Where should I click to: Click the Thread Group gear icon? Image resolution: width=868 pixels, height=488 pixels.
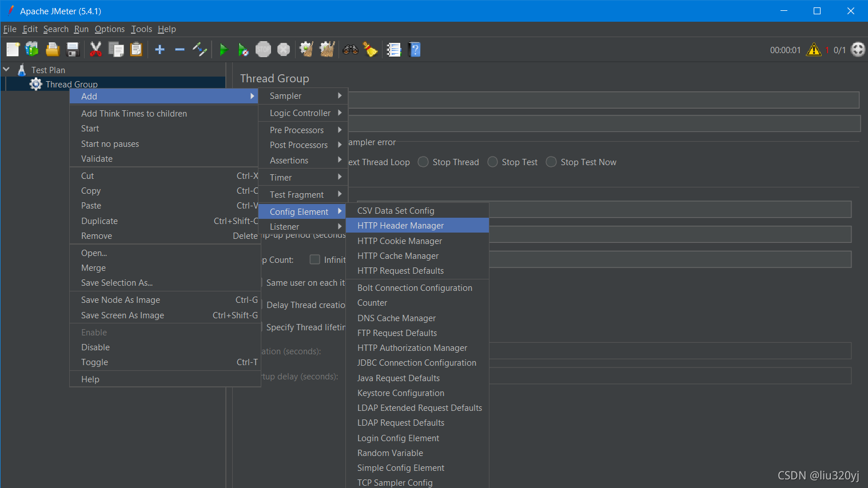click(36, 84)
